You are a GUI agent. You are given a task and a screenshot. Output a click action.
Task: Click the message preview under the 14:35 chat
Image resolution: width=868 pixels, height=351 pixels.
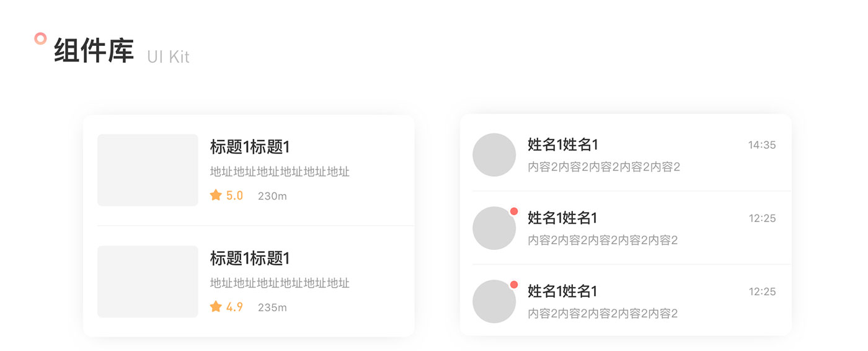click(604, 167)
